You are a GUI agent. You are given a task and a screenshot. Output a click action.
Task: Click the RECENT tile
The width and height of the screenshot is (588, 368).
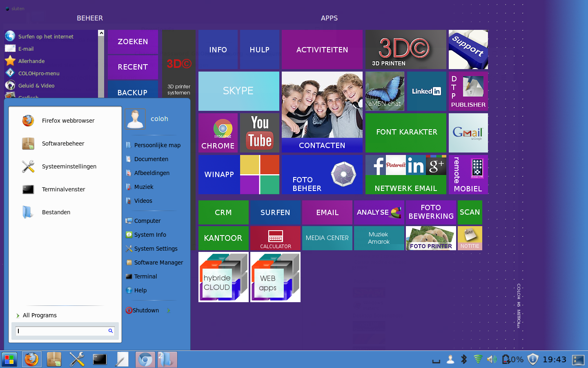coord(133,67)
